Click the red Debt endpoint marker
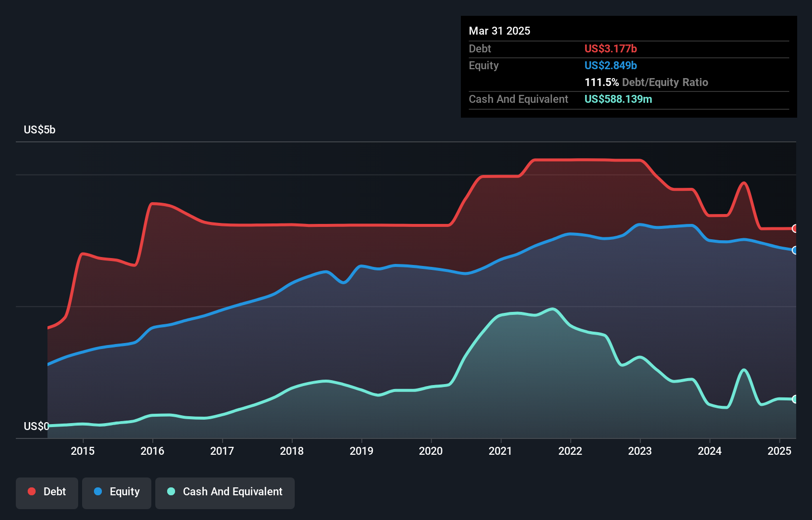Image resolution: width=812 pixels, height=520 pixels. pos(795,228)
